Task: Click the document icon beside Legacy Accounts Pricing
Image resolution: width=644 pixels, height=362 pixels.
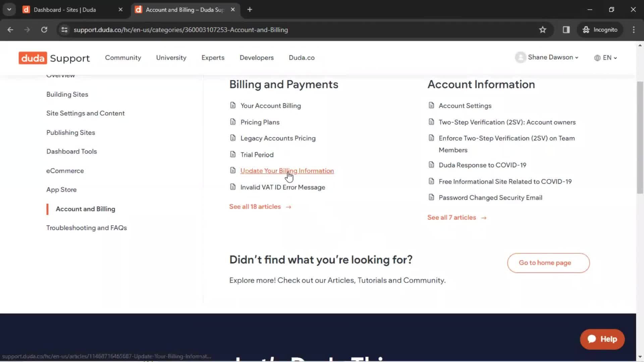Action: 233,138
